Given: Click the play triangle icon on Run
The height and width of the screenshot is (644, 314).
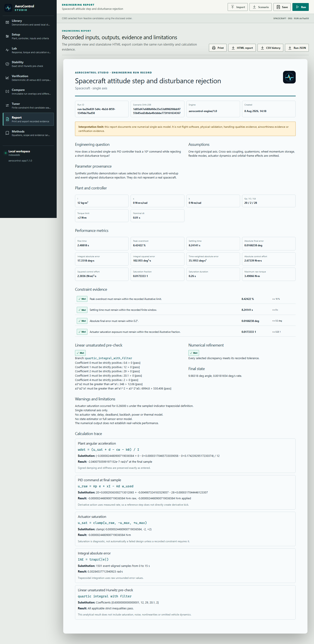Looking at the screenshot, I should [297, 7].
